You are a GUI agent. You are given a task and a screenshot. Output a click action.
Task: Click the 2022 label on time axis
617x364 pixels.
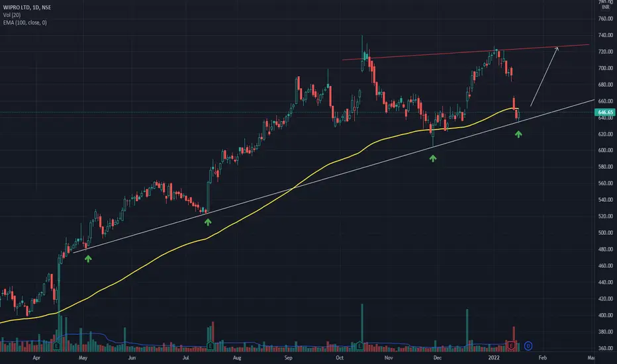click(494, 357)
